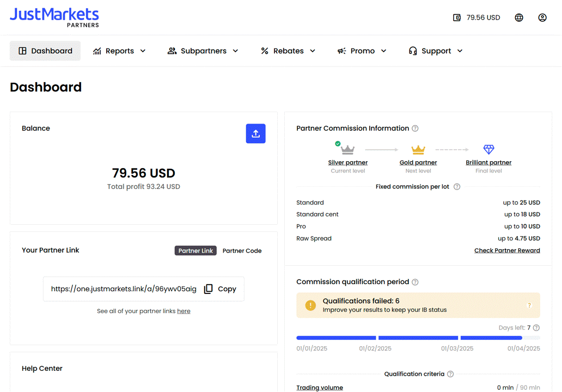Click help icon beside Partner Commission Information
The width and height of the screenshot is (562, 392).
(x=415, y=128)
